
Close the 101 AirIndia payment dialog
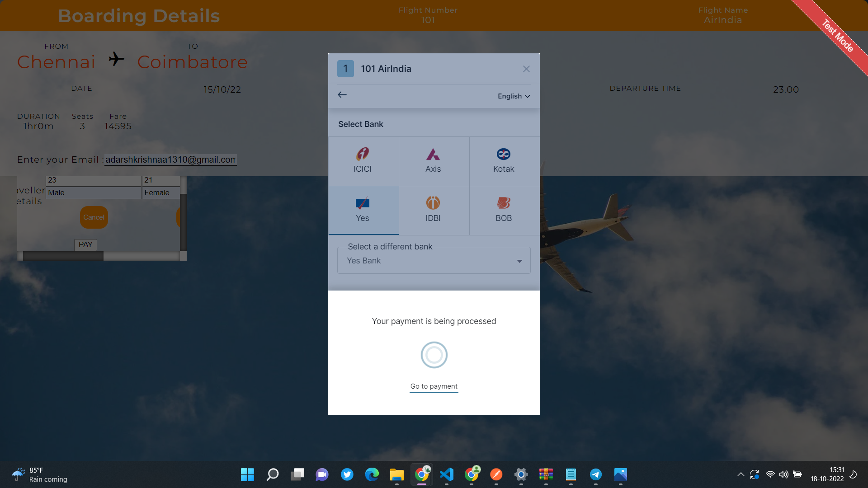click(x=526, y=69)
